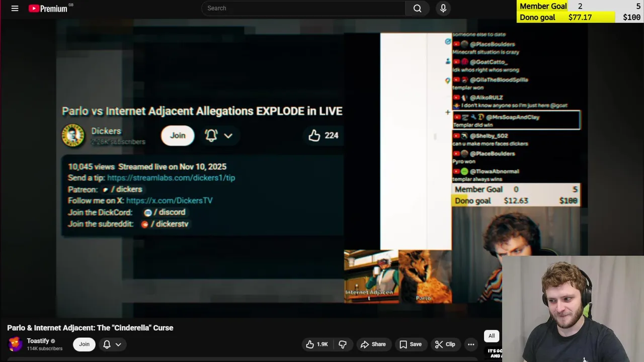Click thumbs up showing 224 likes
This screenshot has height=362, width=644.
[323, 135]
